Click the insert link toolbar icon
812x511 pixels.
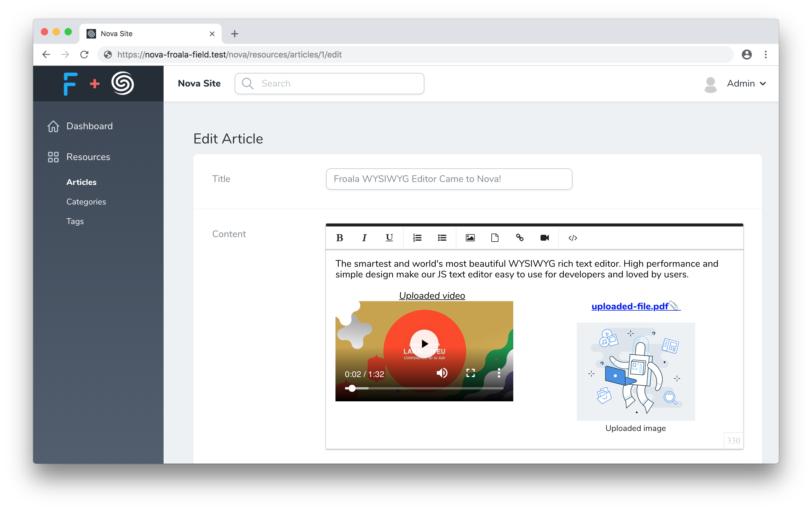tap(520, 238)
